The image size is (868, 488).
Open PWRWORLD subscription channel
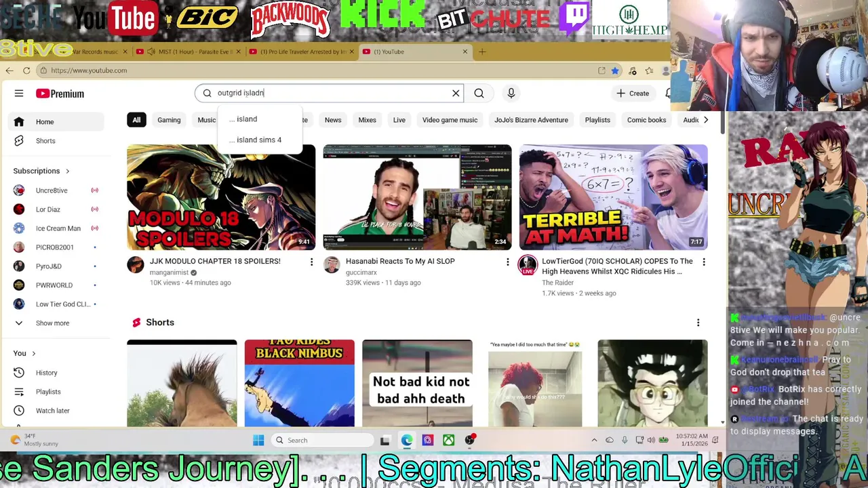tap(56, 285)
